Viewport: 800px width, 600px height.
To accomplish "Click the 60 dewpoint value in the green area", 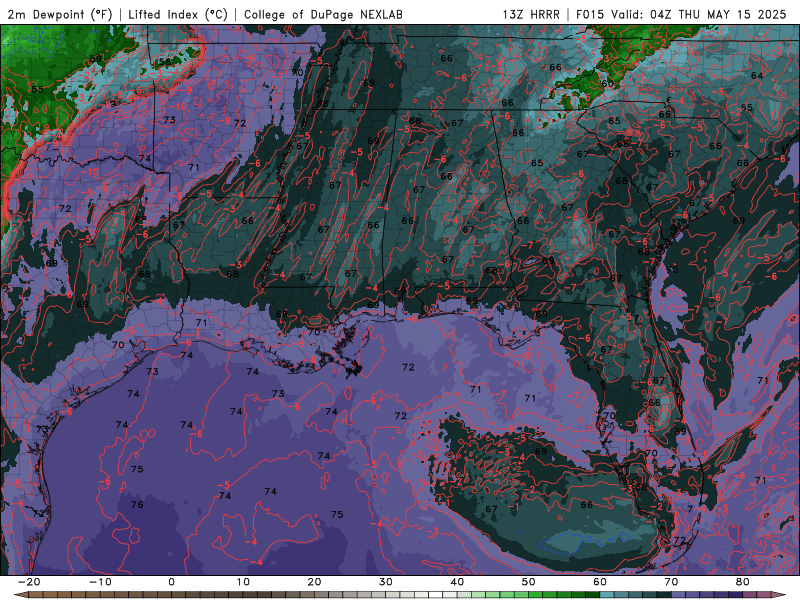I will click(x=608, y=84).
